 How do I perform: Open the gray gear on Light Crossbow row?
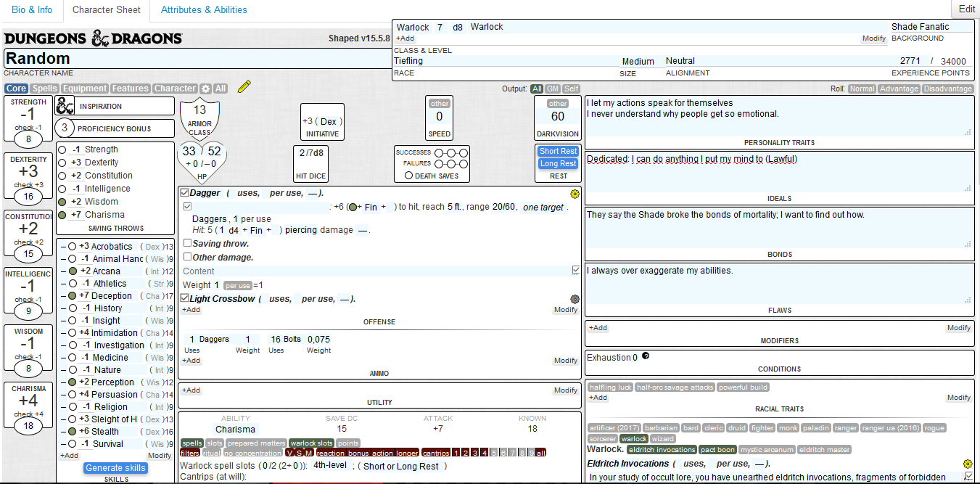[575, 299]
